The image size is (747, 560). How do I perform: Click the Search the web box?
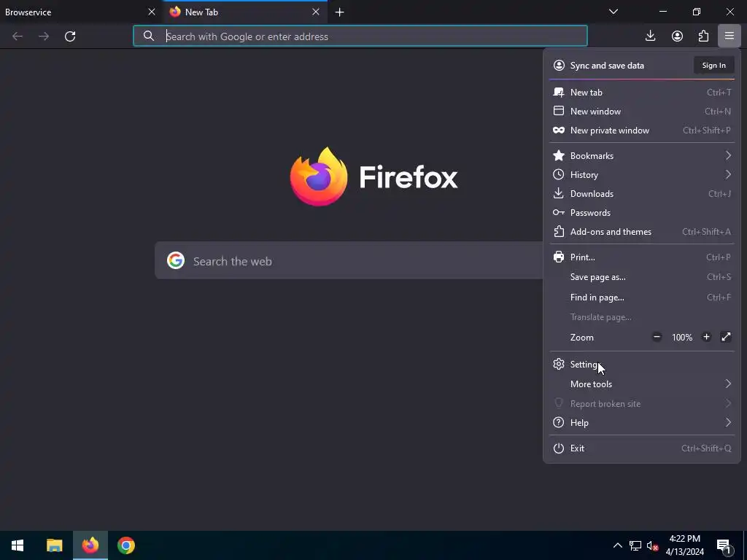pos(349,260)
